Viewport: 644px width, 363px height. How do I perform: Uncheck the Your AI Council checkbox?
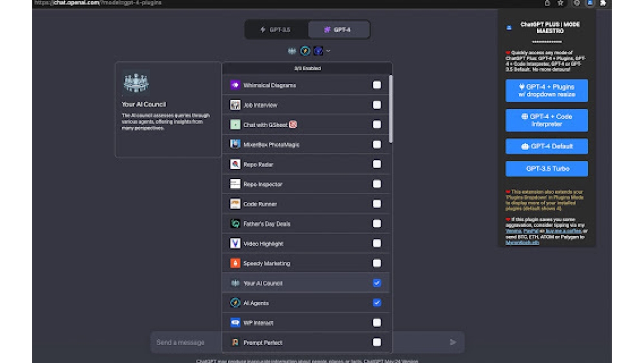(377, 283)
